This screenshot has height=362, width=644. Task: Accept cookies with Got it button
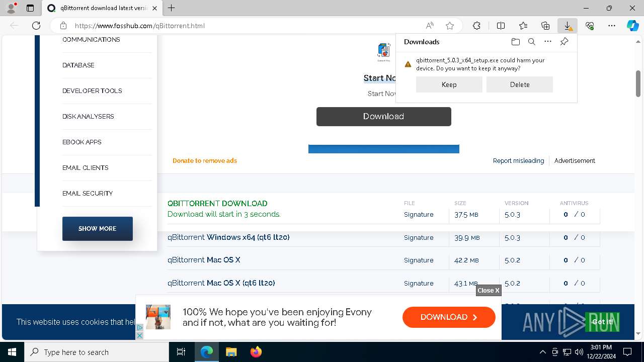(x=602, y=322)
